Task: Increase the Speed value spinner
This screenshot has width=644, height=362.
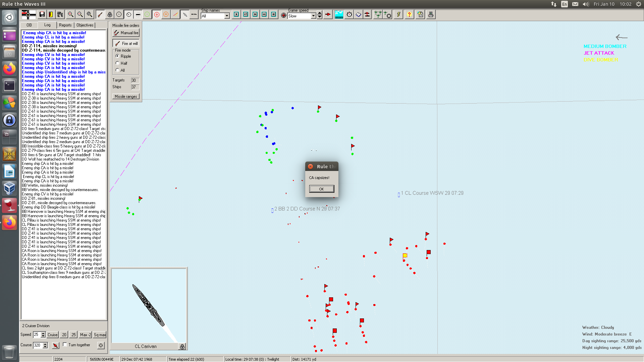Action: point(43,333)
